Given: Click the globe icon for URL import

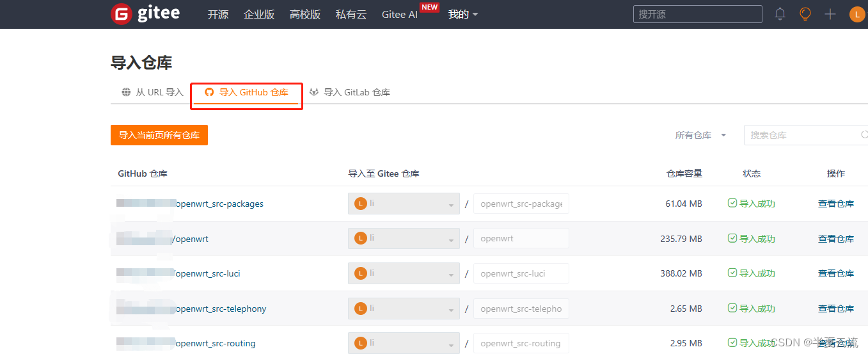Looking at the screenshot, I should click(x=126, y=92).
